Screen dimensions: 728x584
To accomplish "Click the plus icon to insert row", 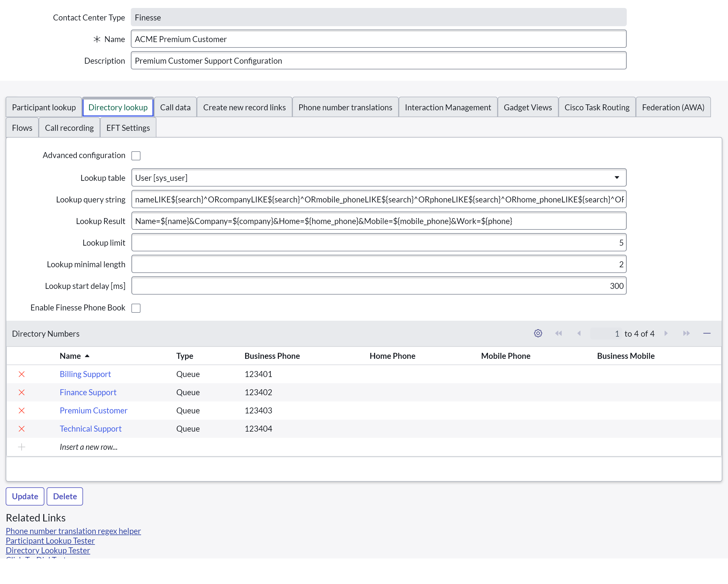I will (x=22, y=447).
